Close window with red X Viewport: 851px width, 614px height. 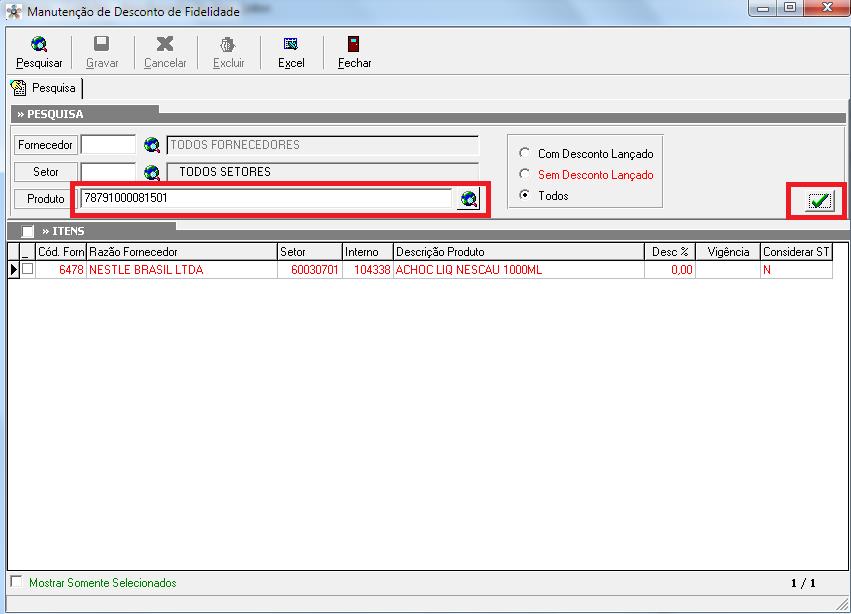tap(827, 8)
